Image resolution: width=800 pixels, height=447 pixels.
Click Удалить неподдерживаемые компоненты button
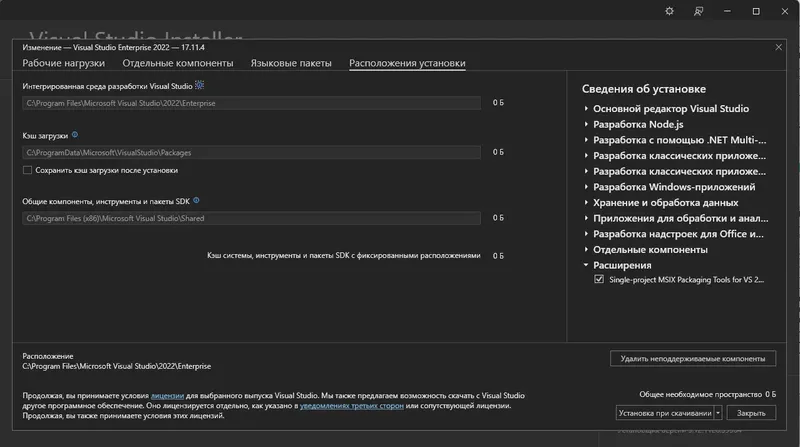[693, 359]
